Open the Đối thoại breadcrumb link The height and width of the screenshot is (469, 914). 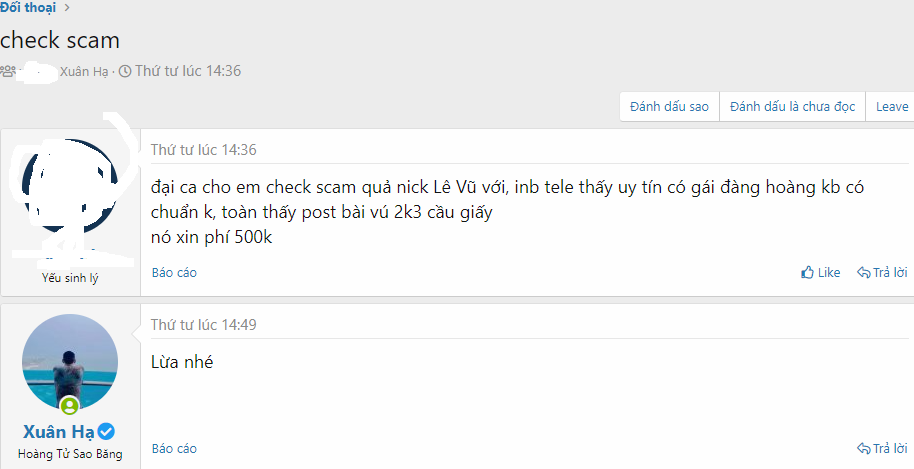[x=27, y=8]
